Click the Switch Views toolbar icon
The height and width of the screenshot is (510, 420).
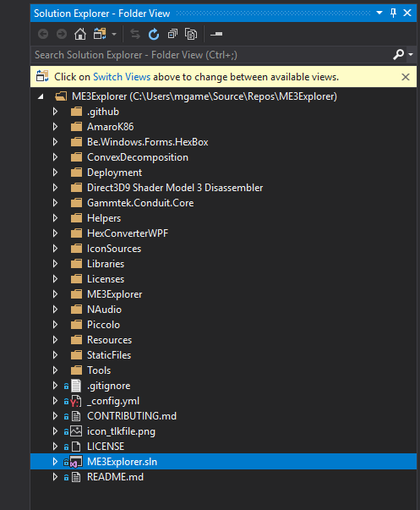click(100, 34)
